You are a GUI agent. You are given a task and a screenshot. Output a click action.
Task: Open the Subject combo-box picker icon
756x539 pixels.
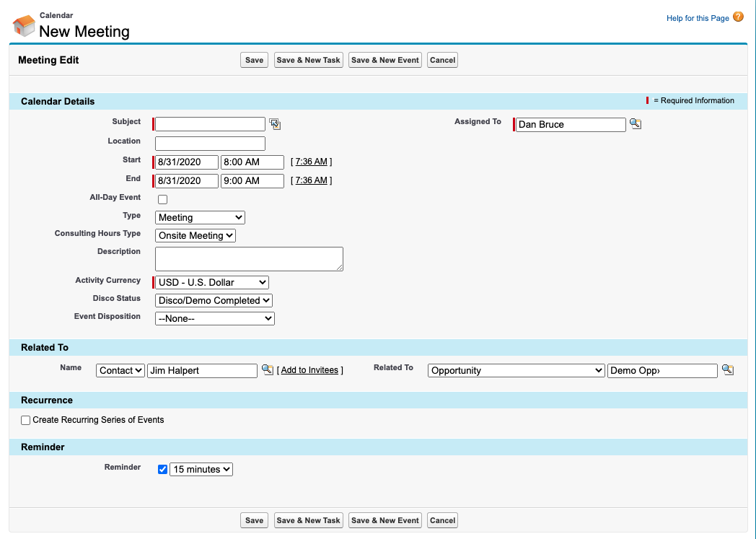(275, 123)
